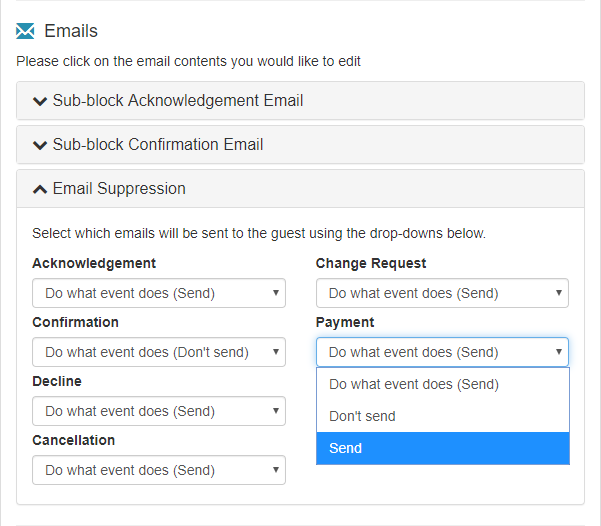Click the Confirmation field label
The image size is (601, 526).
(75, 322)
